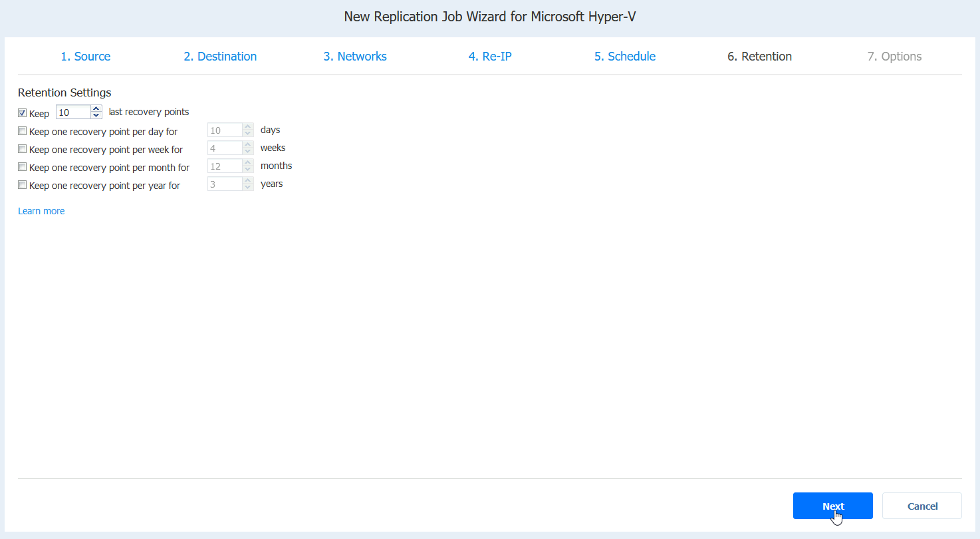Decrement the months spinner
Viewport: 980px width, 539px height.
[248, 170]
